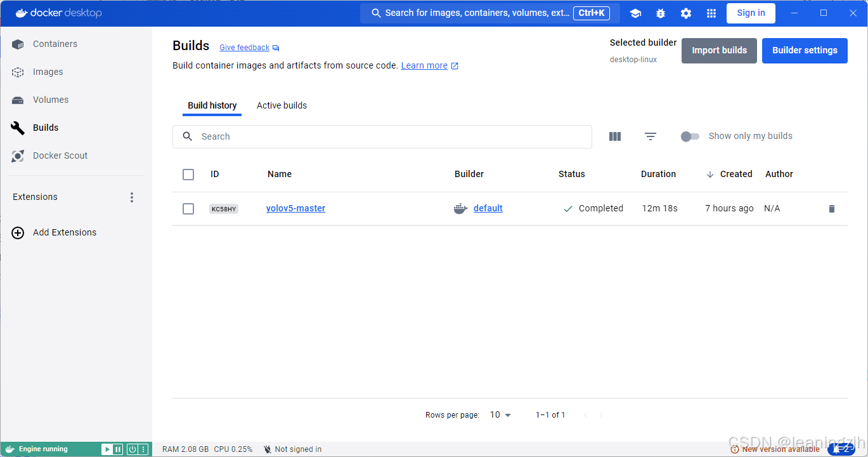Click the Duration column header
This screenshot has height=457, width=868.
tap(658, 174)
